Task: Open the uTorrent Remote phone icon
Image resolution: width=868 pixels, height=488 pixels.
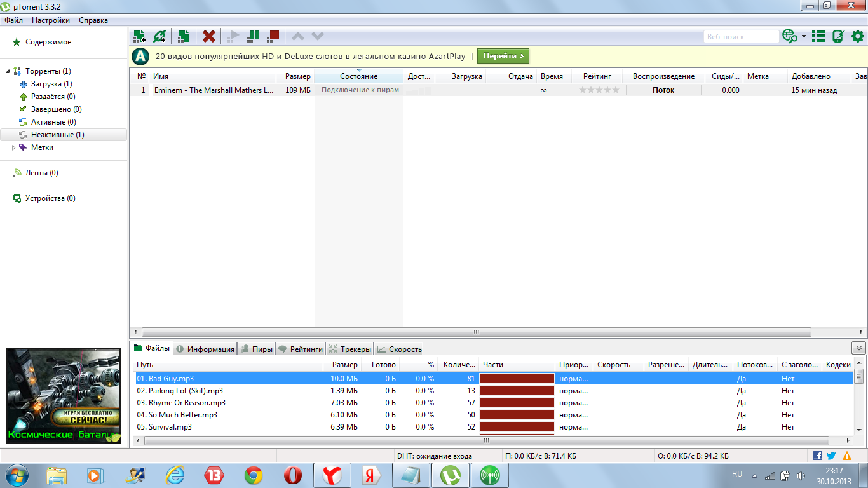Action: coord(838,36)
